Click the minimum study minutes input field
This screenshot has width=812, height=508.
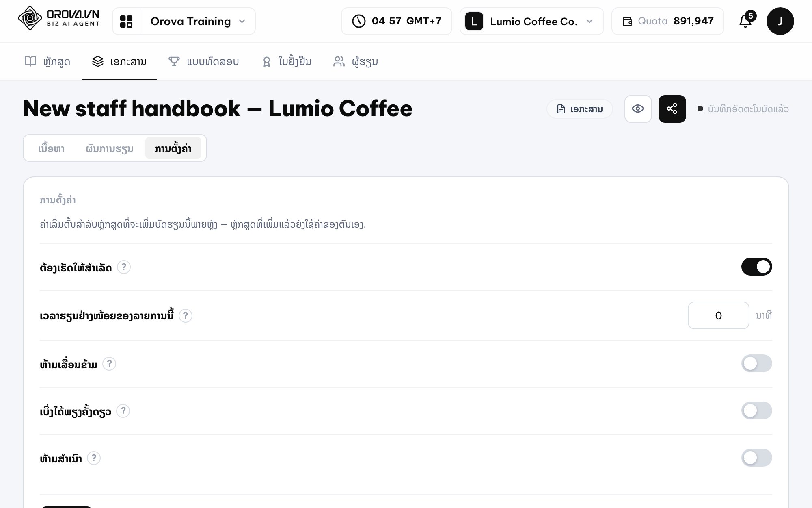click(x=718, y=315)
